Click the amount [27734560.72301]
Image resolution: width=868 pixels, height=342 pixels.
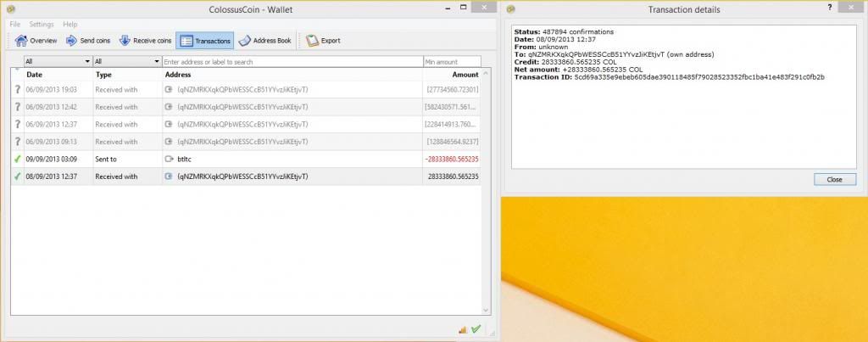[453, 89]
